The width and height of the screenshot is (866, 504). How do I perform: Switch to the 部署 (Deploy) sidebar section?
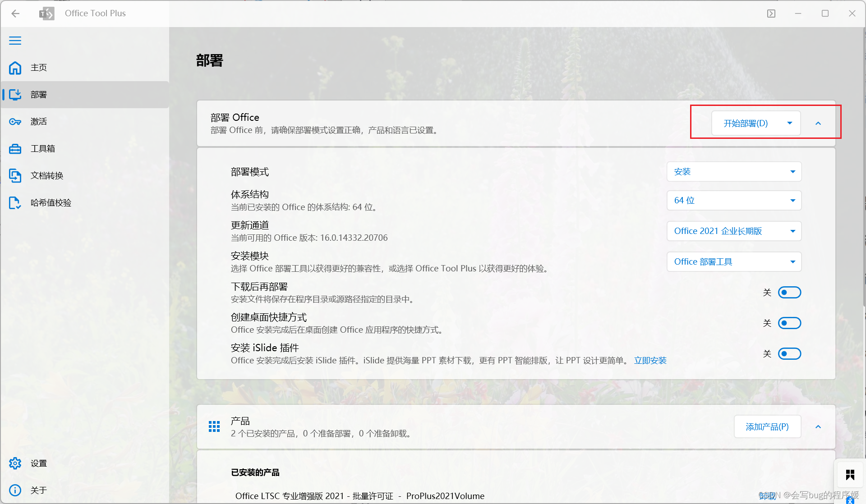(38, 94)
